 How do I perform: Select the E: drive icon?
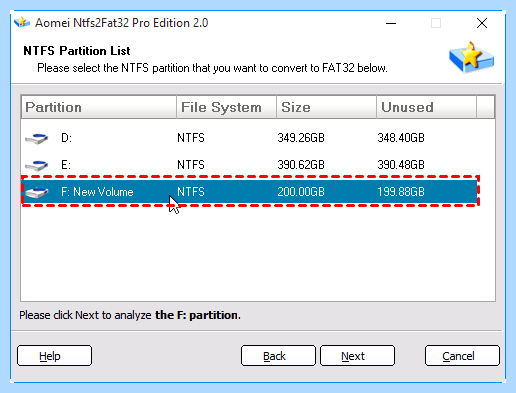coord(37,165)
